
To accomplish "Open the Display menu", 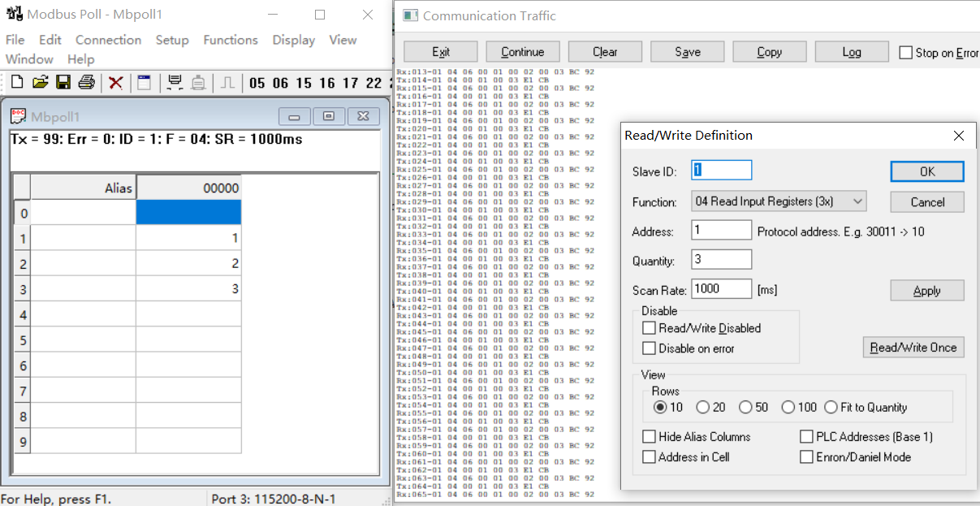I will (294, 40).
